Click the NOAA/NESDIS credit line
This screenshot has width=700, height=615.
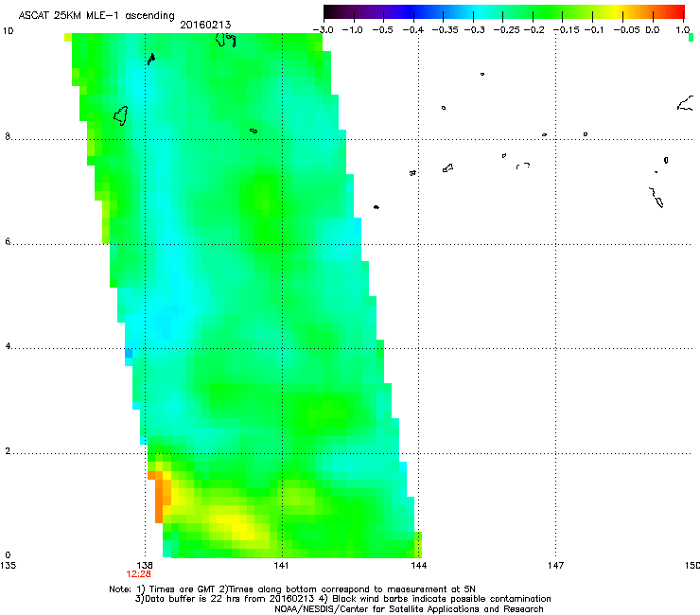click(409, 609)
